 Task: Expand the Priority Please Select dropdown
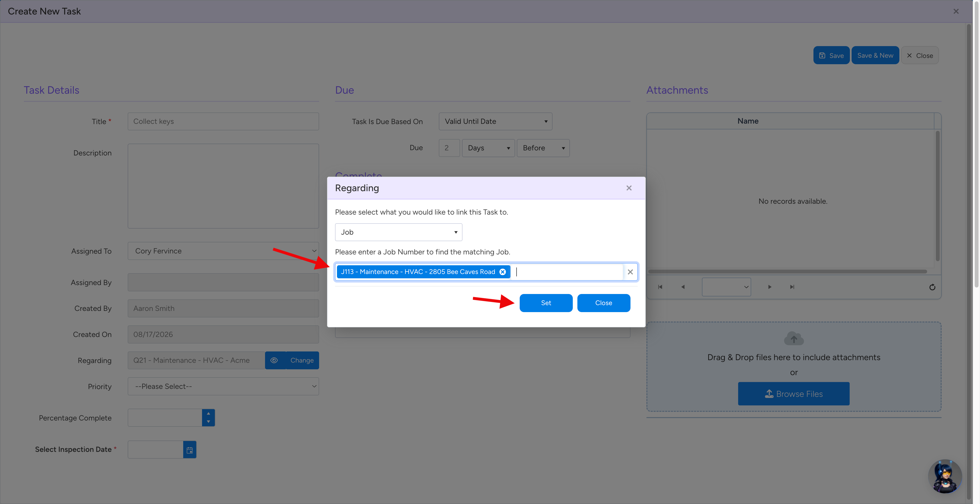[x=223, y=386]
